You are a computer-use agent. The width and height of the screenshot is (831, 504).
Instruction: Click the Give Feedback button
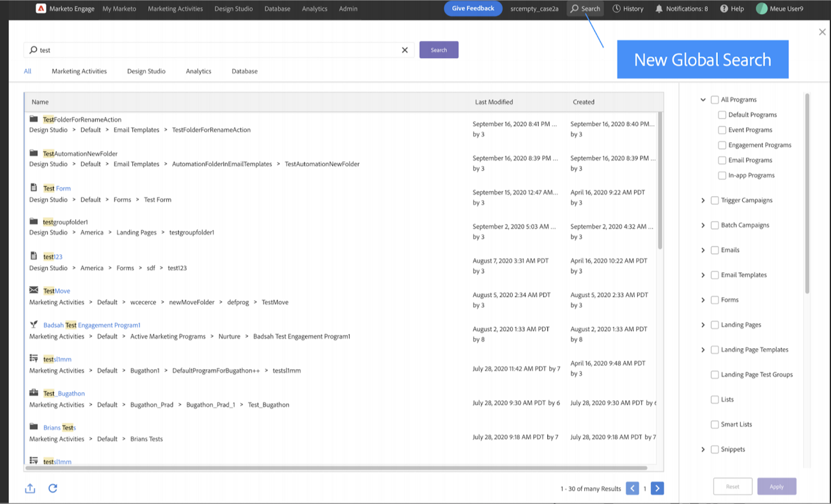pos(472,8)
